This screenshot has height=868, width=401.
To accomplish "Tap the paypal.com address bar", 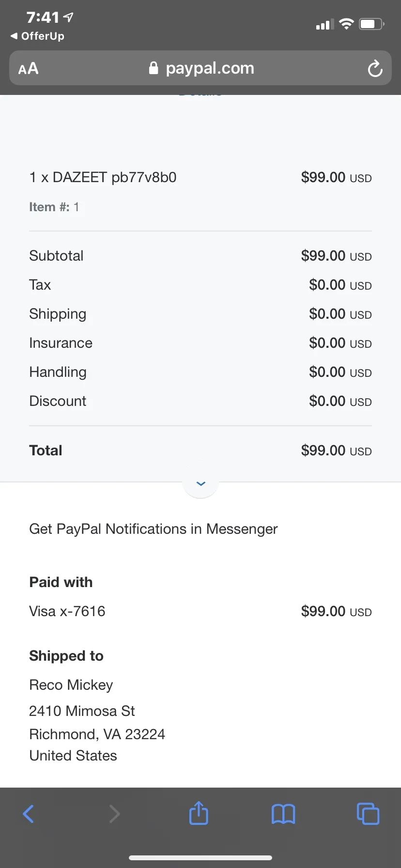I will tap(200, 68).
